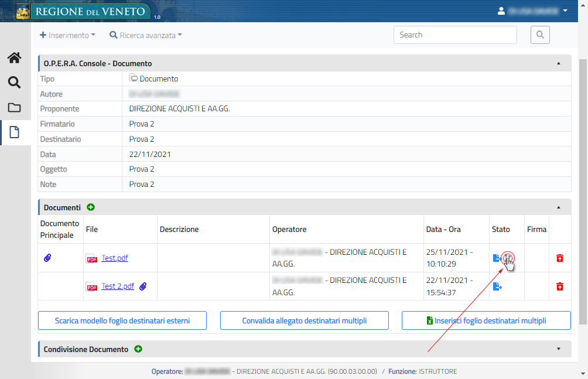Open the Ricerca avanzata dropdown menu

[146, 35]
